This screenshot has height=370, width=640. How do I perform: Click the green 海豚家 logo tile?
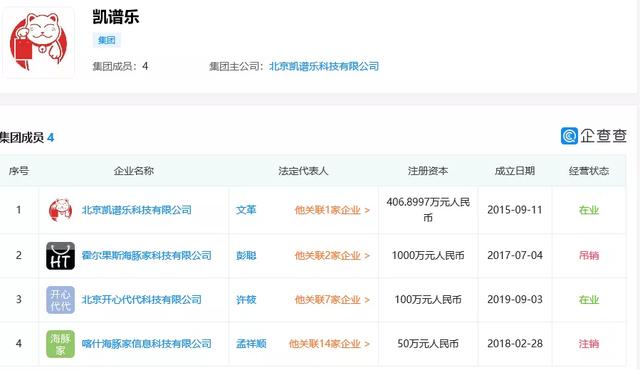click(x=60, y=344)
